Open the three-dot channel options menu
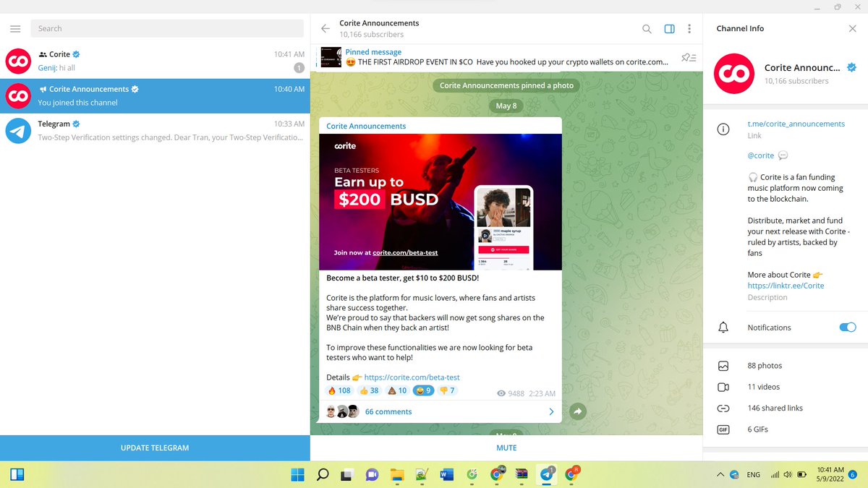This screenshot has width=868, height=488. tap(689, 29)
